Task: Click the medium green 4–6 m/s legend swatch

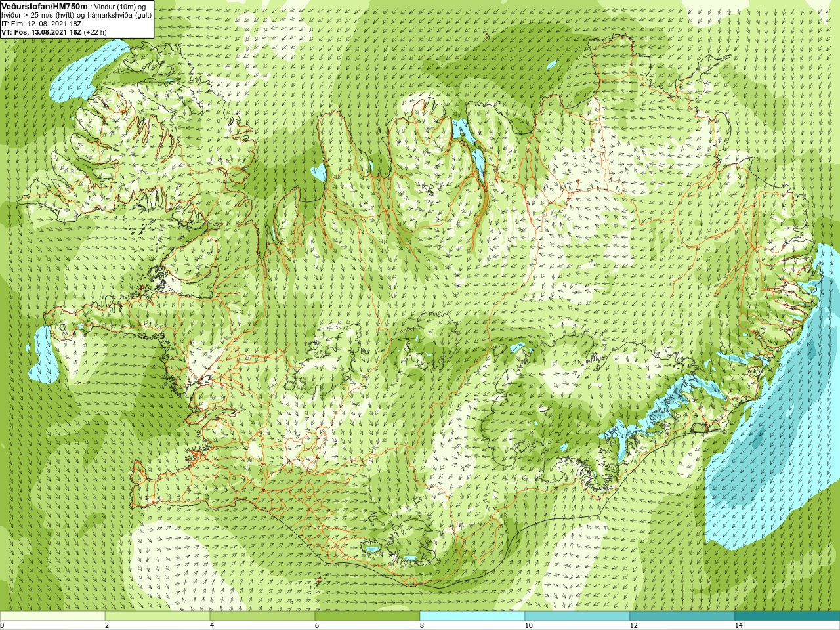Action: [262, 616]
